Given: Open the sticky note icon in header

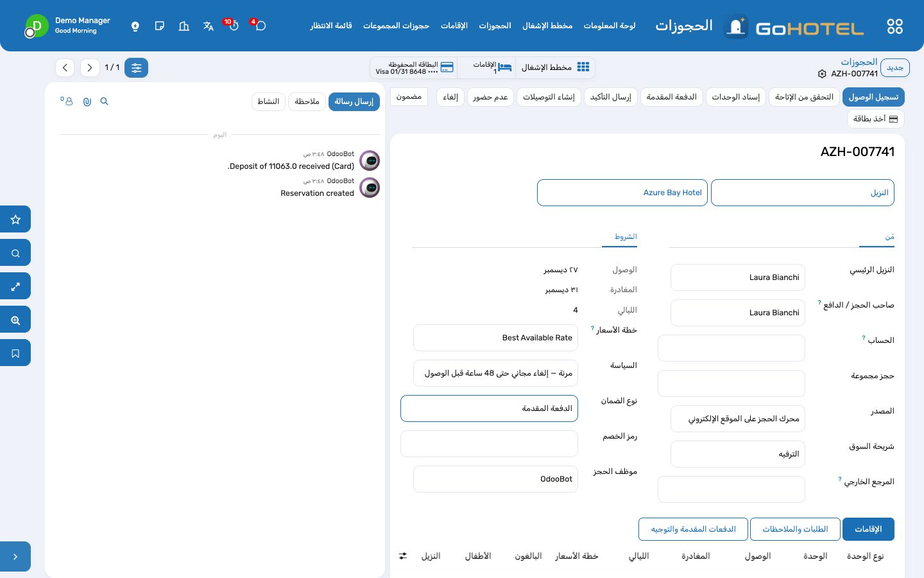Looking at the screenshot, I should click(x=160, y=26).
